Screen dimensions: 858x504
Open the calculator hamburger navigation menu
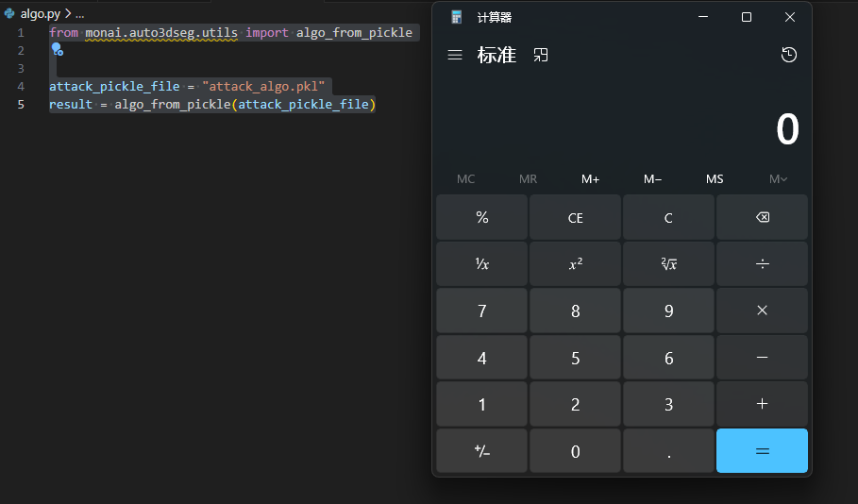(455, 56)
